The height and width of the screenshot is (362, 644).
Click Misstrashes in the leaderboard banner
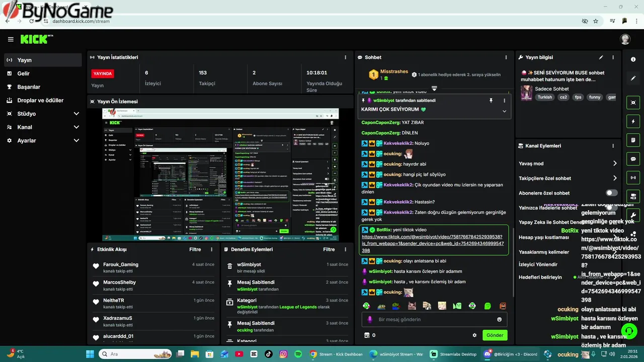coord(394,71)
